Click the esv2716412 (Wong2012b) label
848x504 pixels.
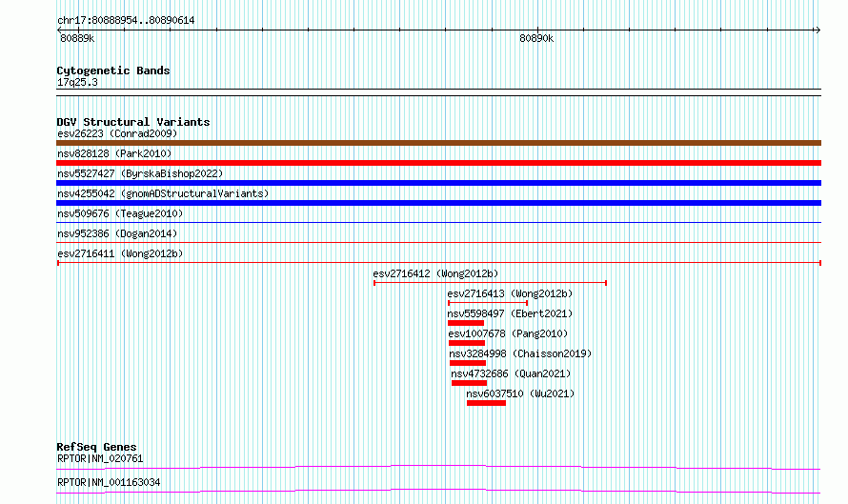(x=435, y=273)
